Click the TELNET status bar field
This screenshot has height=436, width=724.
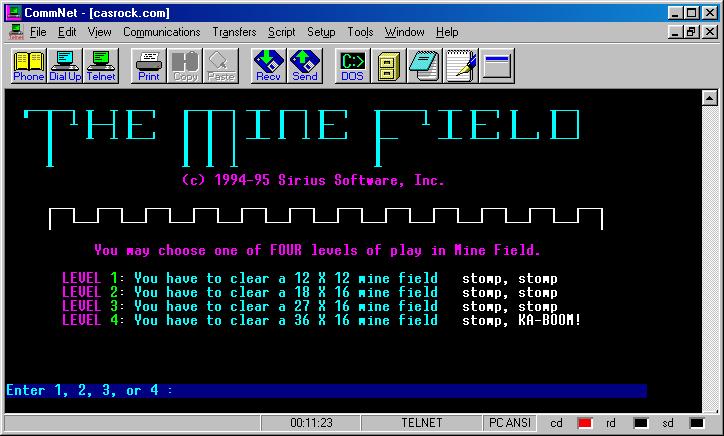(422, 423)
